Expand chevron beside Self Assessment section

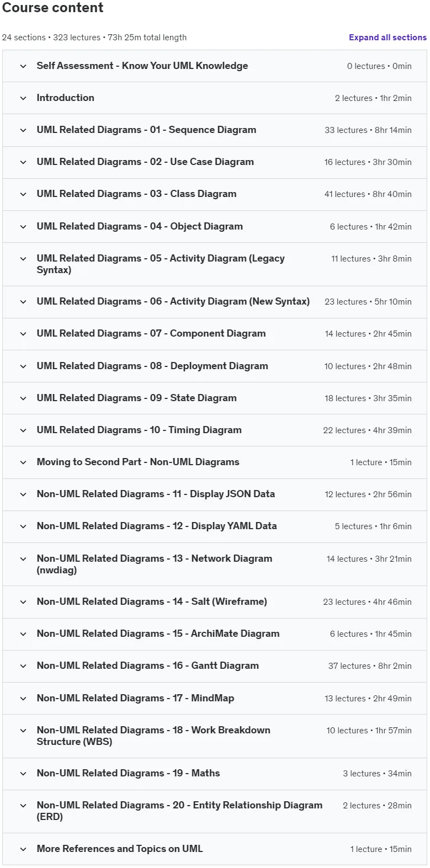pyautogui.click(x=23, y=66)
